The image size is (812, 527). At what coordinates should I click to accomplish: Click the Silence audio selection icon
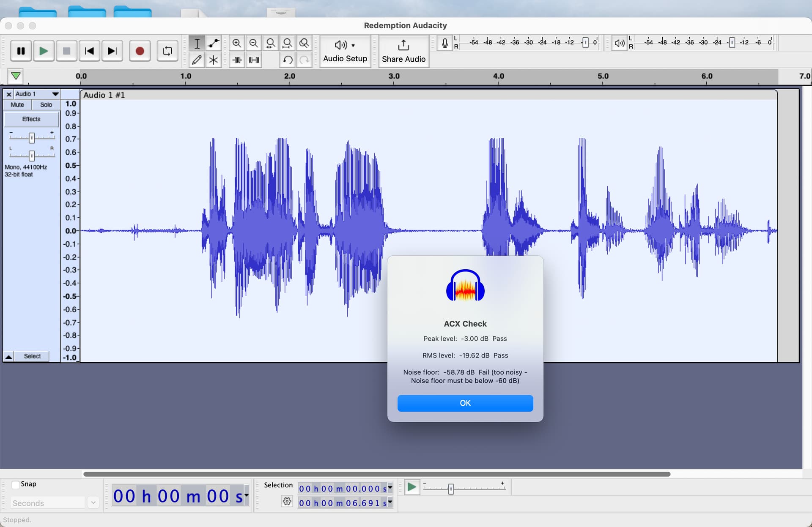254,60
